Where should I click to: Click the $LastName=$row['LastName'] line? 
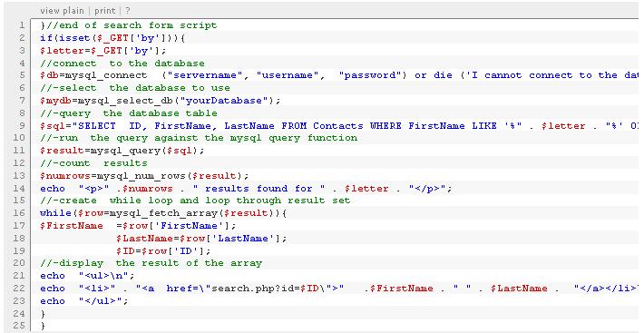201,239
